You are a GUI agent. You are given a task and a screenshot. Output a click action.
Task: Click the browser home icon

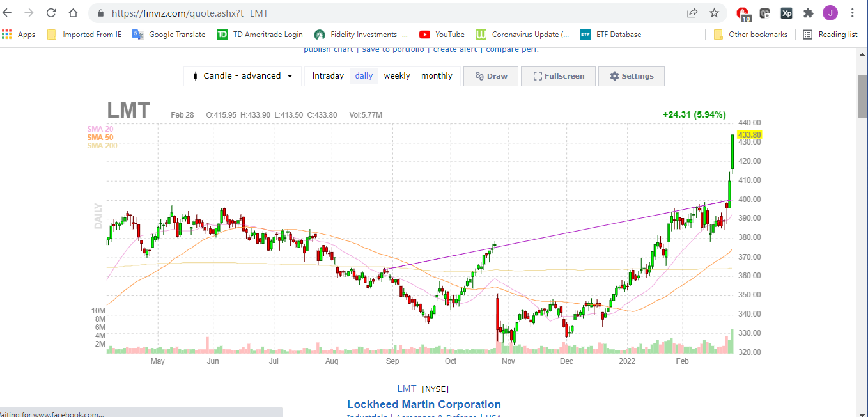(x=73, y=13)
